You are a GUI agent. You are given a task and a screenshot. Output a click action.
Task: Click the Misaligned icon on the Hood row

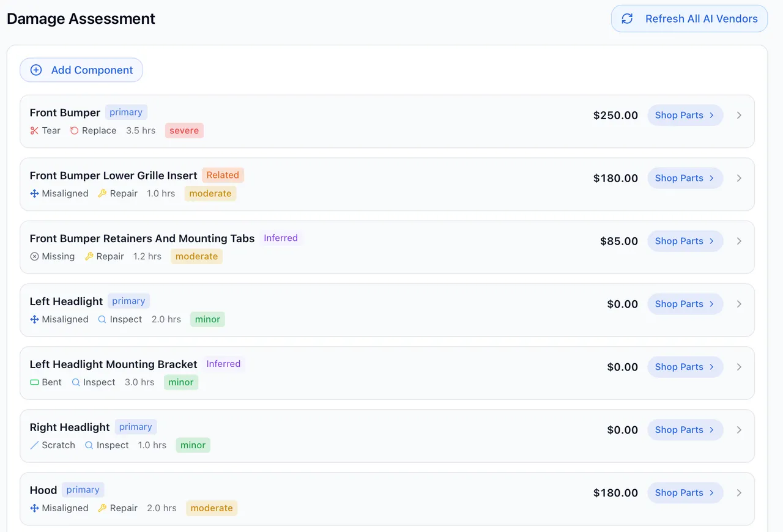(x=34, y=509)
